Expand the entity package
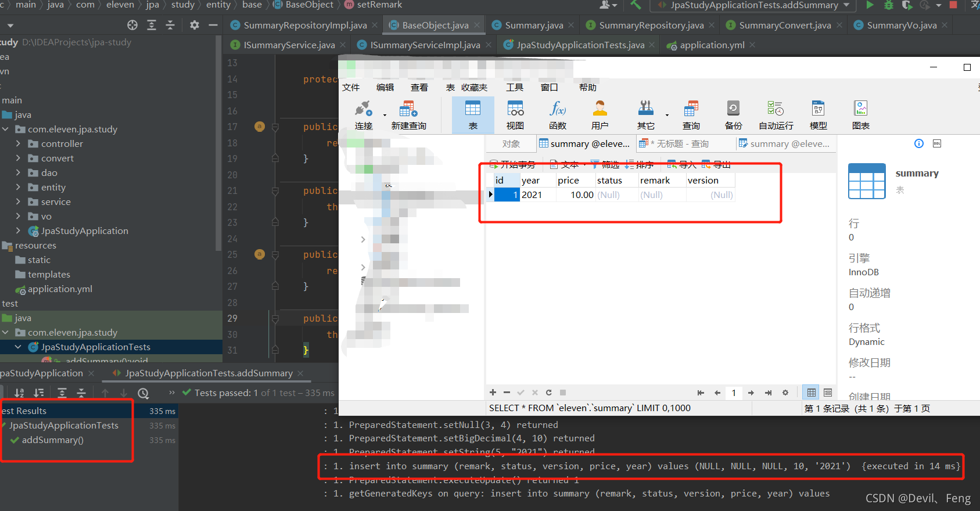The image size is (980, 511). 18,187
